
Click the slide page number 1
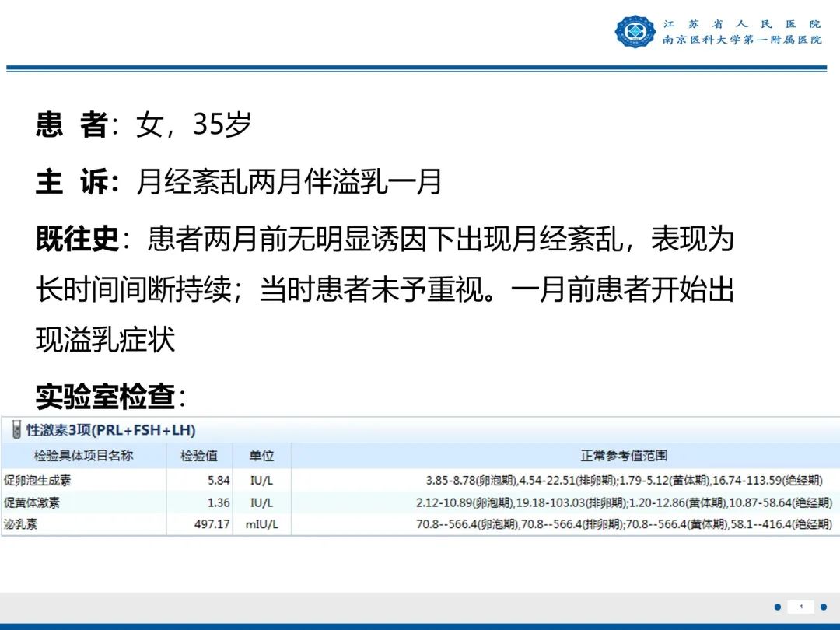[x=801, y=607]
